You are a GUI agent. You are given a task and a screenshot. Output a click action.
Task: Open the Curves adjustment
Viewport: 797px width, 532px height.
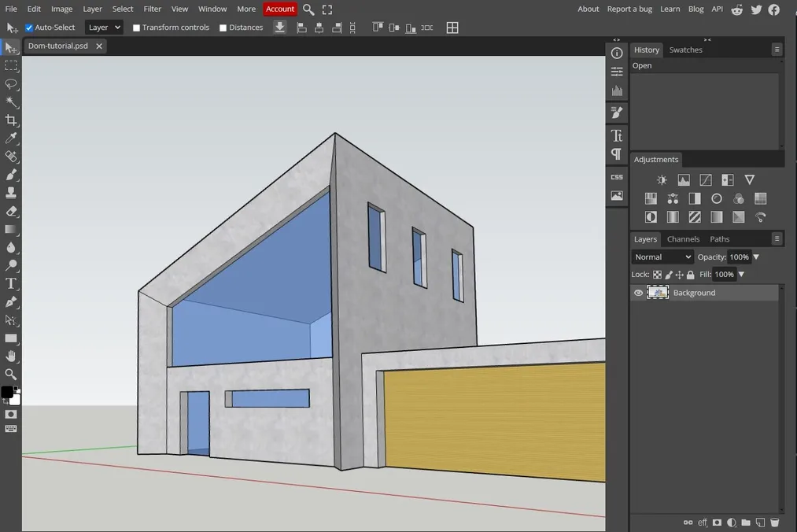tap(706, 179)
